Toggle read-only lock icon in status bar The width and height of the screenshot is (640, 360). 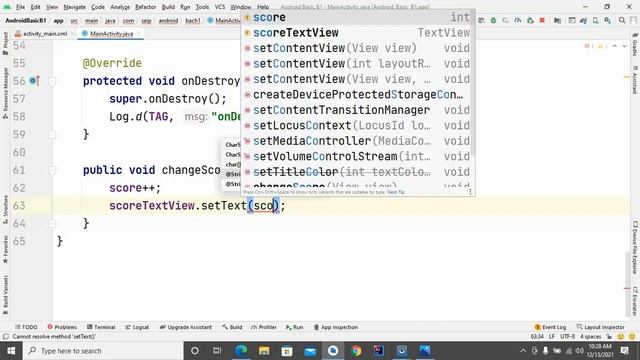(609, 337)
